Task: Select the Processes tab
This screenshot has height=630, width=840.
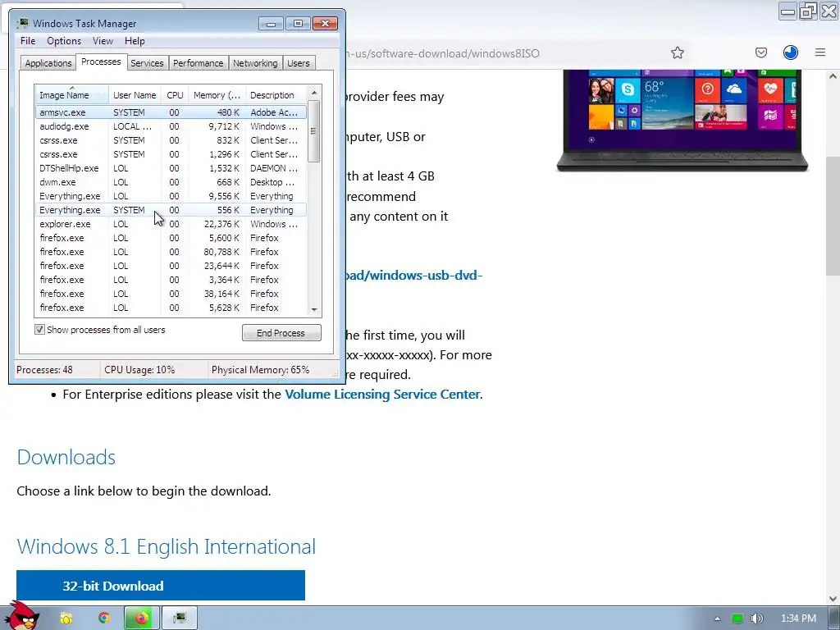Action: [101, 62]
